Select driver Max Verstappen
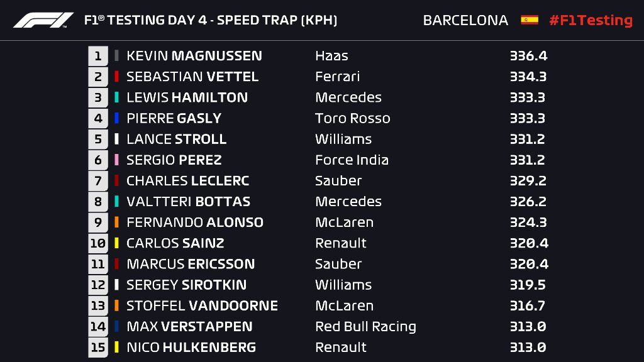 tap(190, 327)
